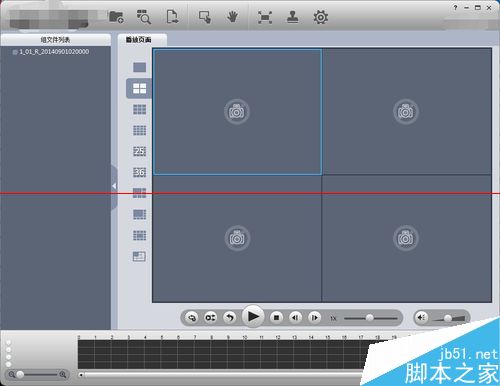Image resolution: width=500 pixels, height=386 pixels.
Task: Open the help question mark
Action: [455, 7]
